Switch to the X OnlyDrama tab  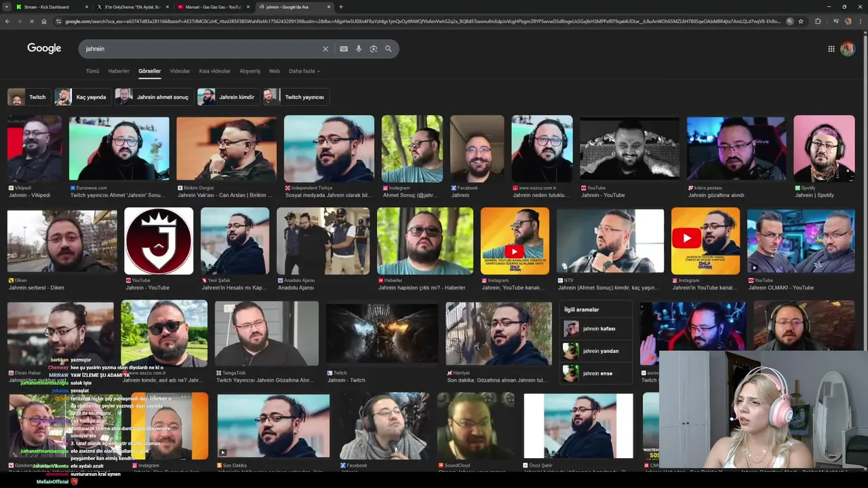tap(132, 7)
